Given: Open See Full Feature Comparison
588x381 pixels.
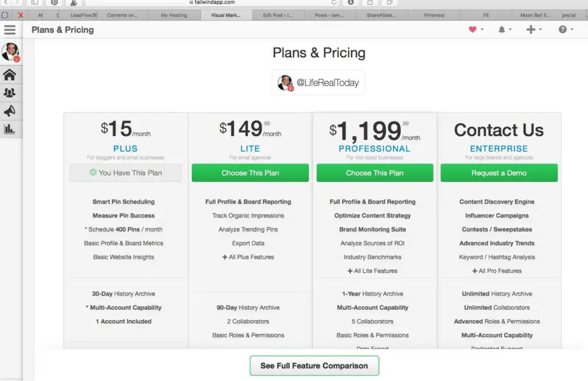Looking at the screenshot, I should tap(314, 366).
